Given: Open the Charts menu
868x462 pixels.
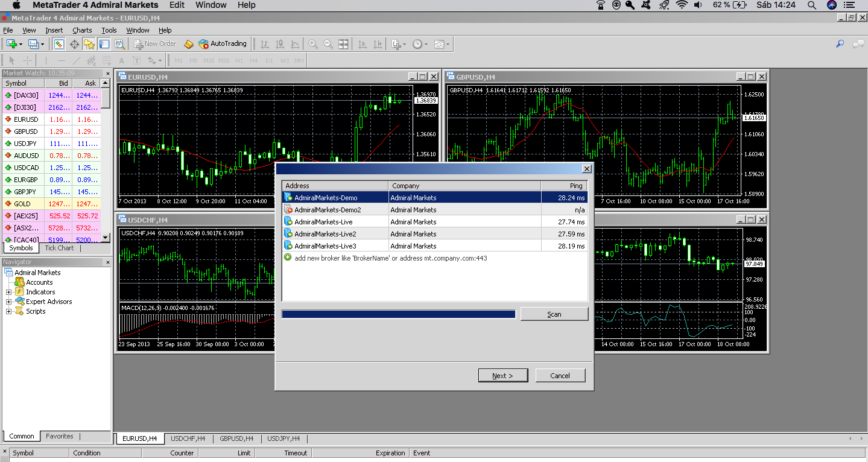Looking at the screenshot, I should tap(82, 30).
